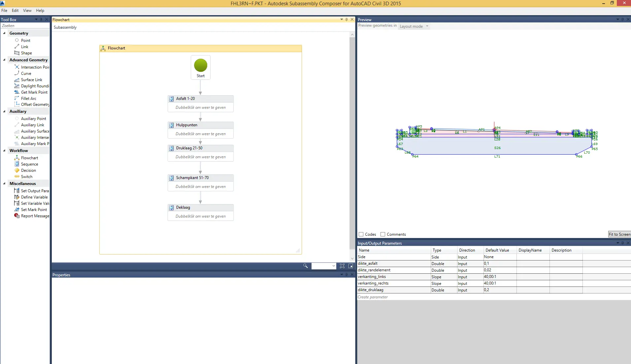This screenshot has height=364, width=631.
Task: Collapse the Geometry group in Tool Box
Action: pyautogui.click(x=4, y=33)
